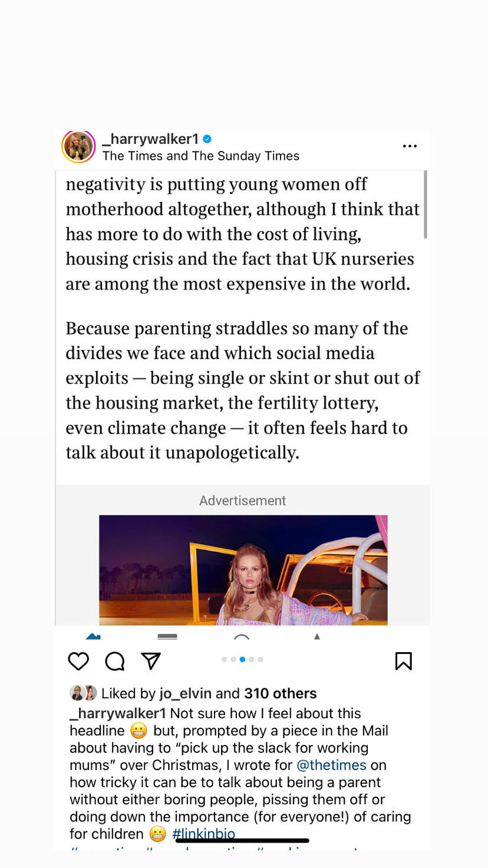Screen dimensions: 488x868
Task: Click the blue verified badge
Action: tap(207, 139)
